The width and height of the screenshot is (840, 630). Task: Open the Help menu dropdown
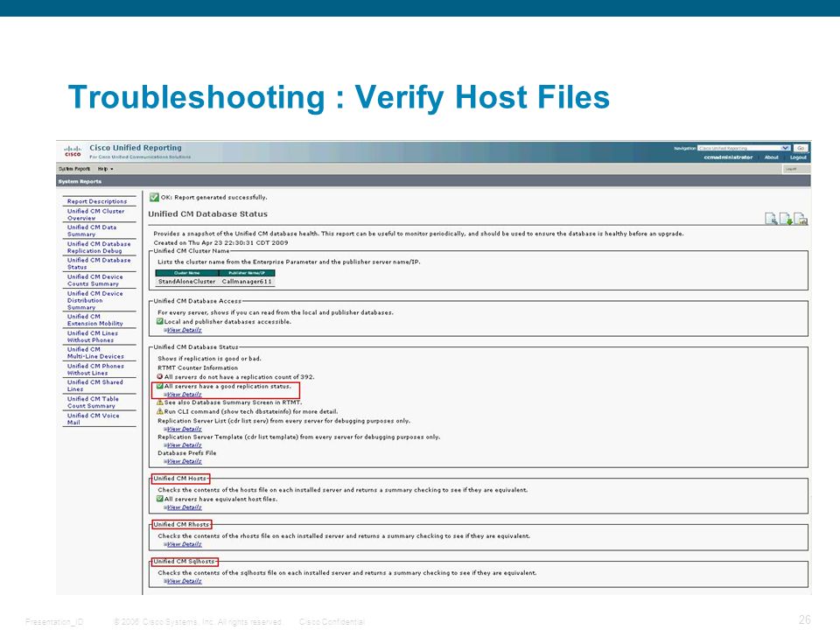tap(105, 169)
